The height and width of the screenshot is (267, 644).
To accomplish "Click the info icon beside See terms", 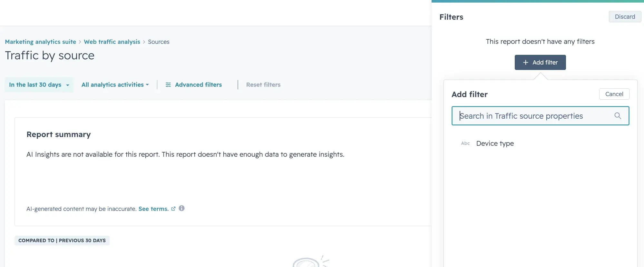I will (182, 208).
